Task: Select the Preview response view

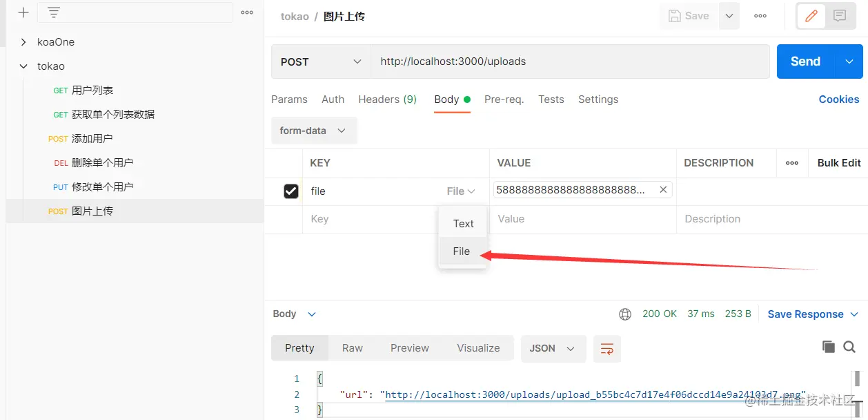Action: 409,348
